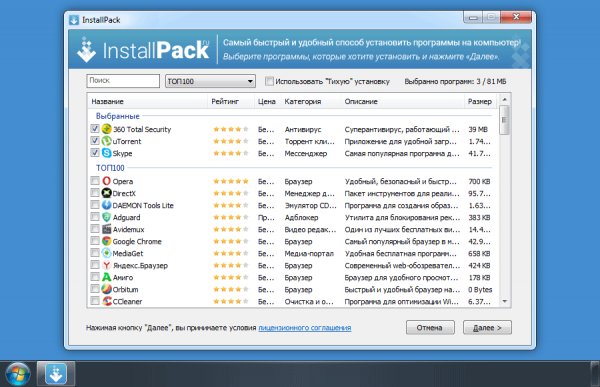Click the Google Chrome icon
This screenshot has width=600, height=387.
point(106,241)
